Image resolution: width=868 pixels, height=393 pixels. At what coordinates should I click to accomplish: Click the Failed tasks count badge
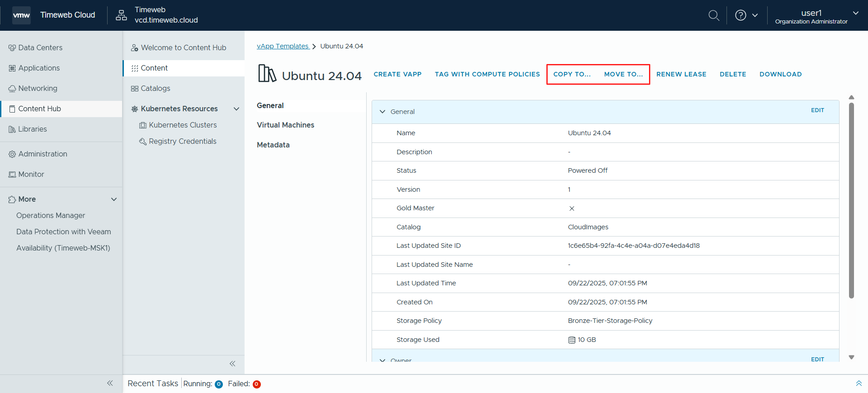point(256,384)
